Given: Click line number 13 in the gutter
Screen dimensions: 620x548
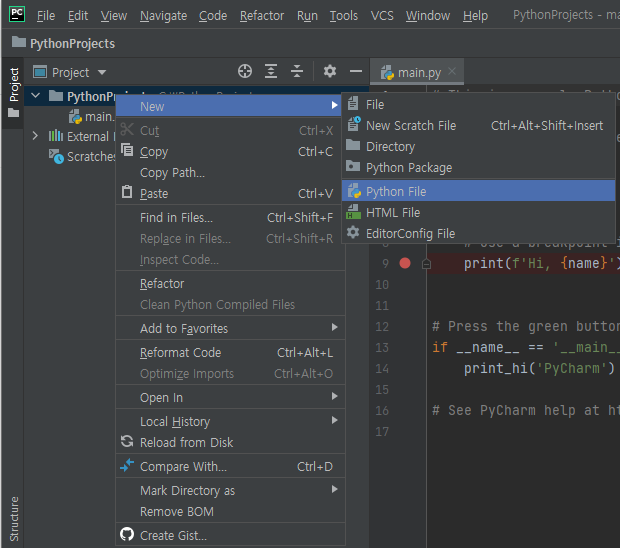Looking at the screenshot, I should [x=382, y=348].
